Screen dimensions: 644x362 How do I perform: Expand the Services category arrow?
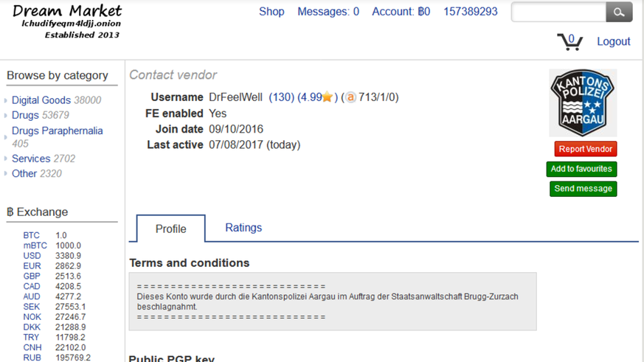6,159
